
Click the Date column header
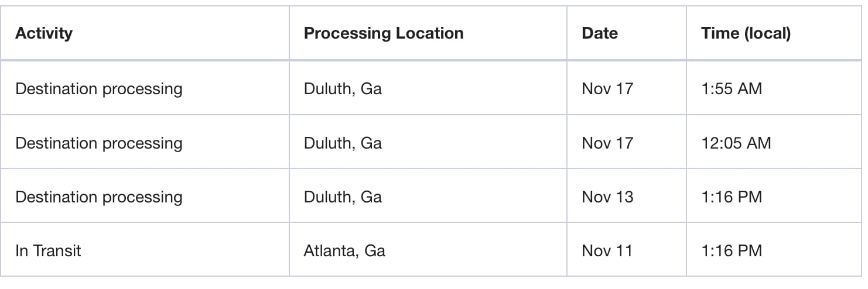pyautogui.click(x=600, y=33)
